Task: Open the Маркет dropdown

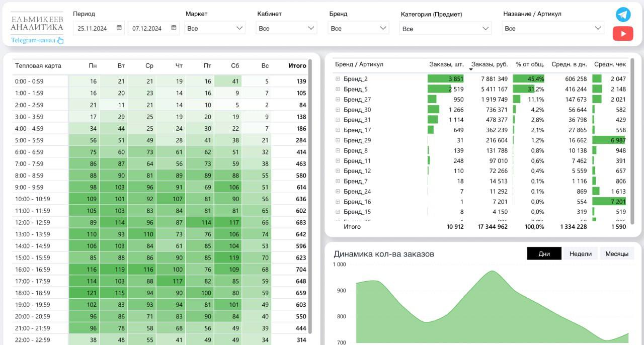Action: pyautogui.click(x=215, y=28)
